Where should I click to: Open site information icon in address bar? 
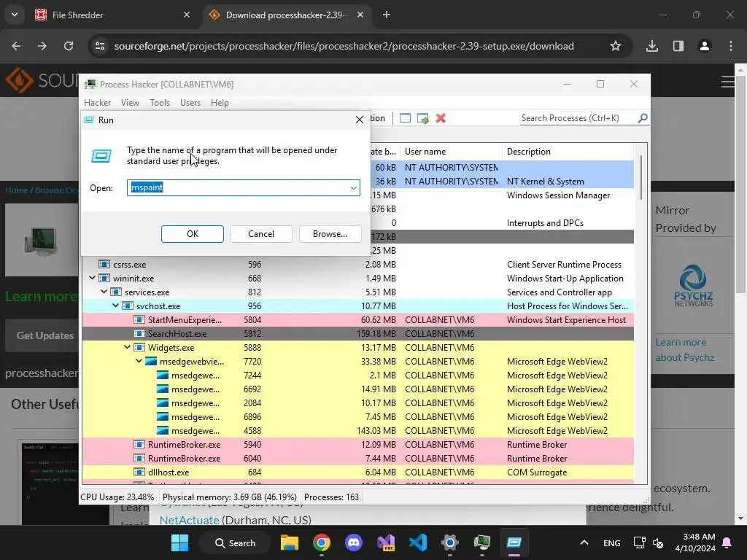point(100,46)
